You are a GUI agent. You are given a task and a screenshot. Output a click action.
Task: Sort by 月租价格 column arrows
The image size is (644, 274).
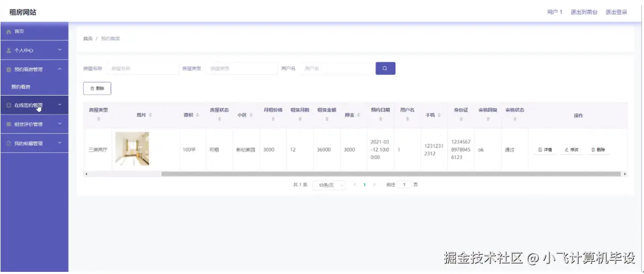tap(273, 119)
